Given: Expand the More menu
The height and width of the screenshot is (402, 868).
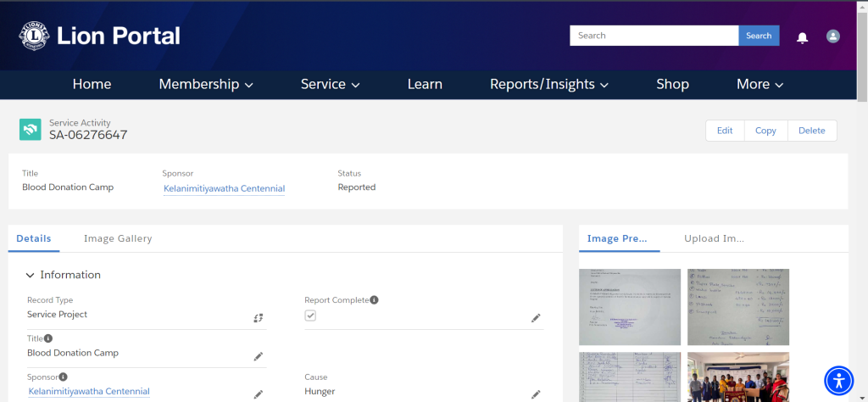Looking at the screenshot, I should (760, 84).
